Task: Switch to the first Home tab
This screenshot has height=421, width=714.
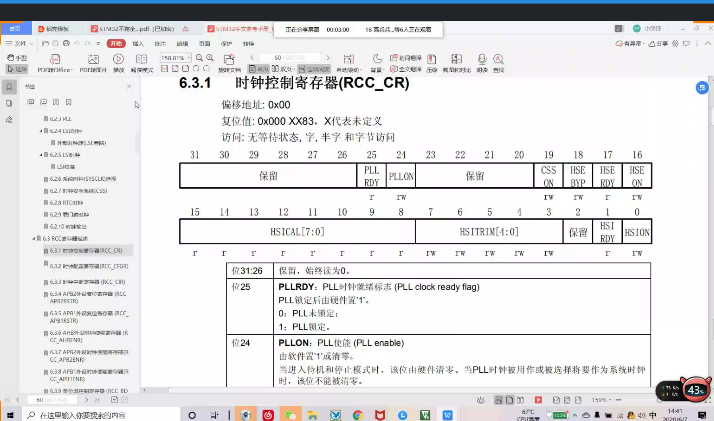Action: (x=15, y=30)
